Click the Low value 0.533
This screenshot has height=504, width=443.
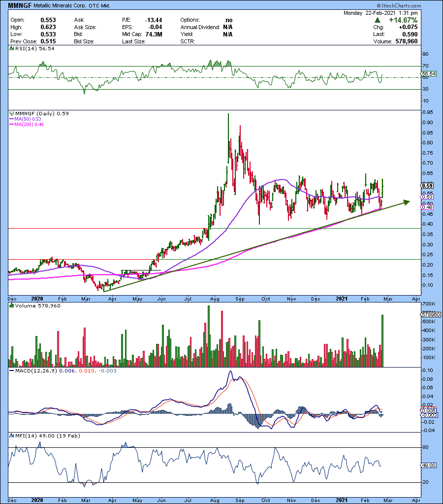(x=48, y=34)
